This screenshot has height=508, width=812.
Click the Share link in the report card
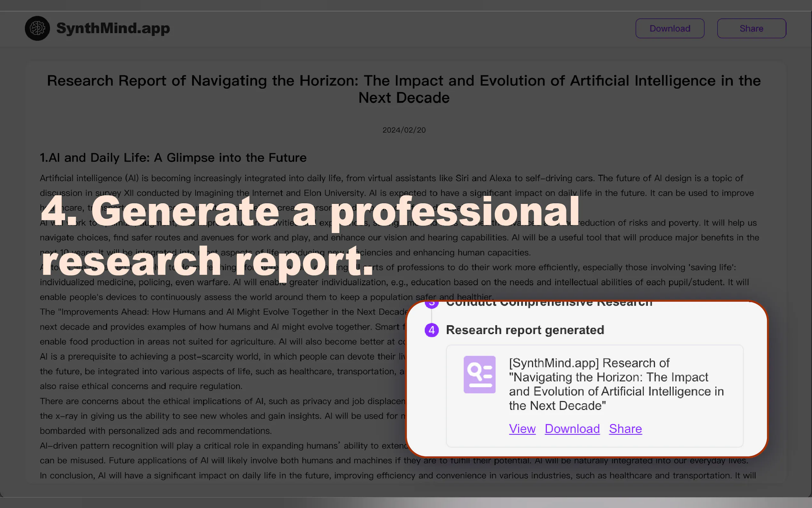[625, 429]
